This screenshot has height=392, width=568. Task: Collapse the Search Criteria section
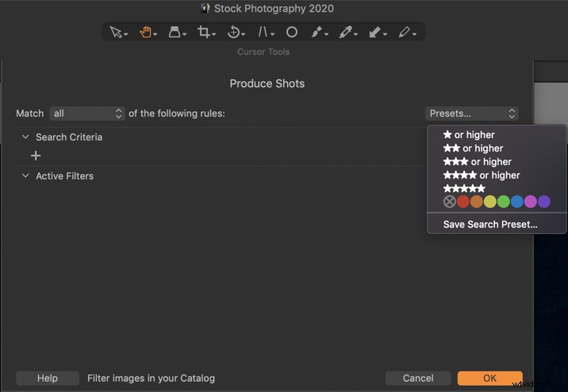[25, 137]
